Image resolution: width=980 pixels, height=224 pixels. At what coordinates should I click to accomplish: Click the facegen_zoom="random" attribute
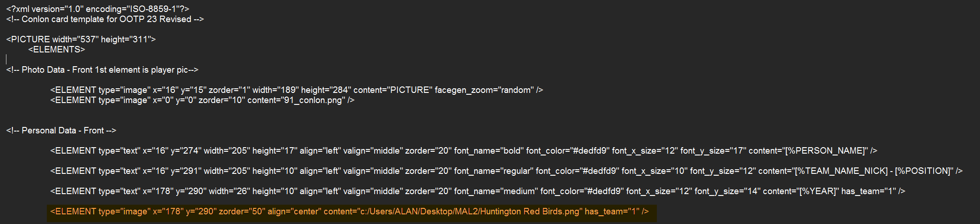pyautogui.click(x=484, y=90)
